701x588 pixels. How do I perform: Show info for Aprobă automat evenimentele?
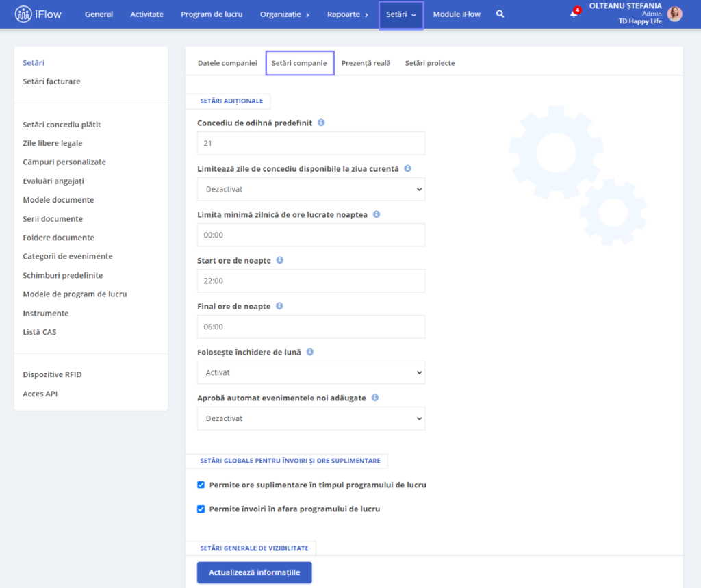pos(375,398)
